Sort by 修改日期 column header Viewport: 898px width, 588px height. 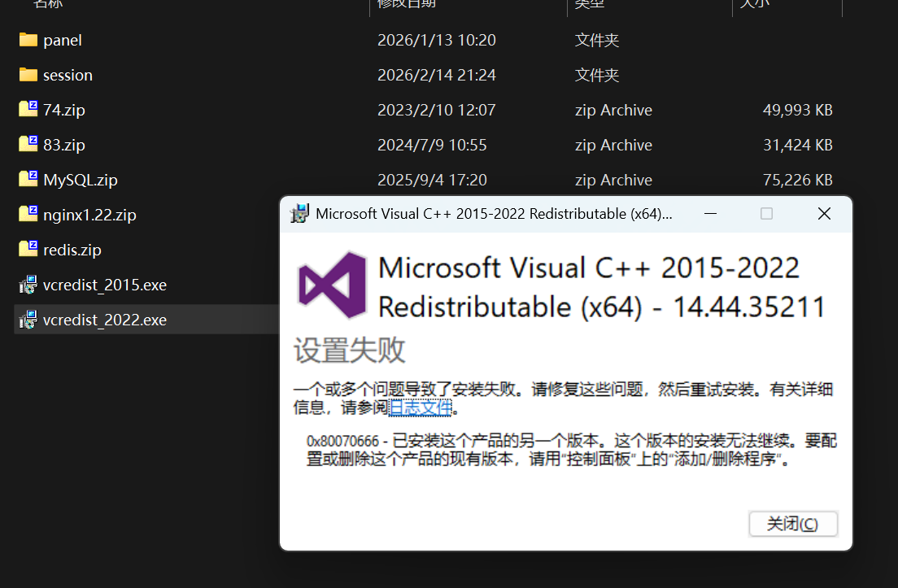[407, 4]
